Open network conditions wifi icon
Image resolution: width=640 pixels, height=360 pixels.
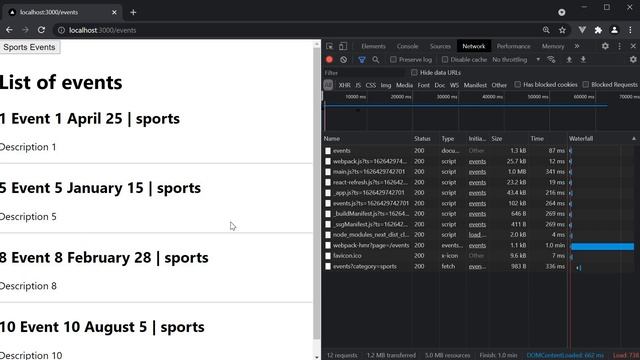point(551,60)
